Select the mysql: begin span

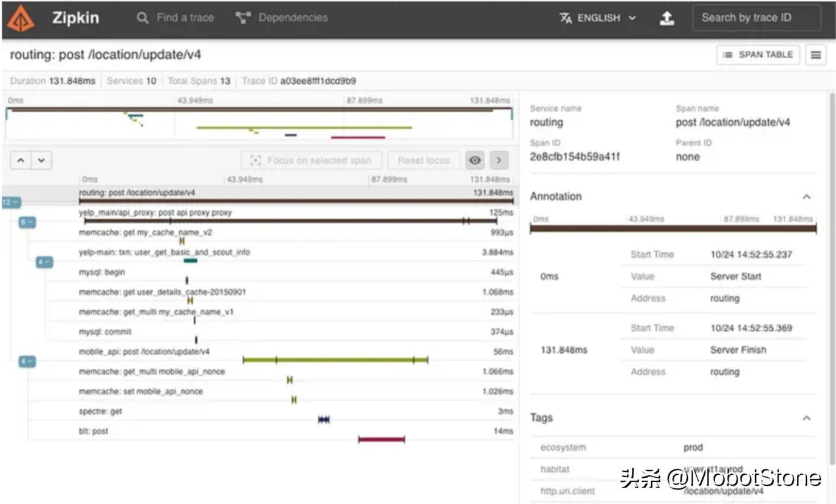[x=296, y=276]
